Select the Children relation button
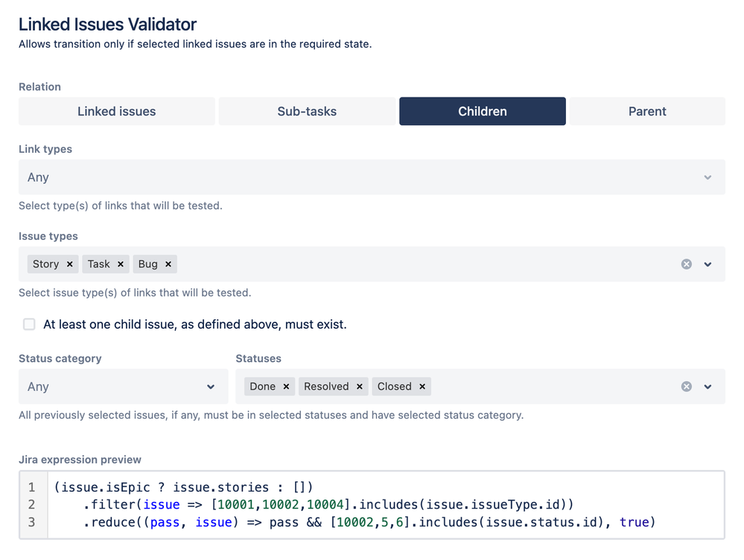Screen dimensions: 744x560 click(483, 112)
